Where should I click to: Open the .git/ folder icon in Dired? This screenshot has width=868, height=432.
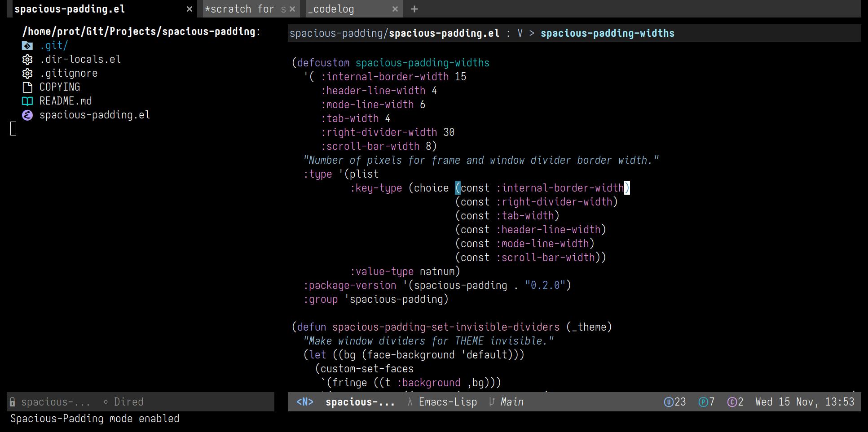coord(27,45)
